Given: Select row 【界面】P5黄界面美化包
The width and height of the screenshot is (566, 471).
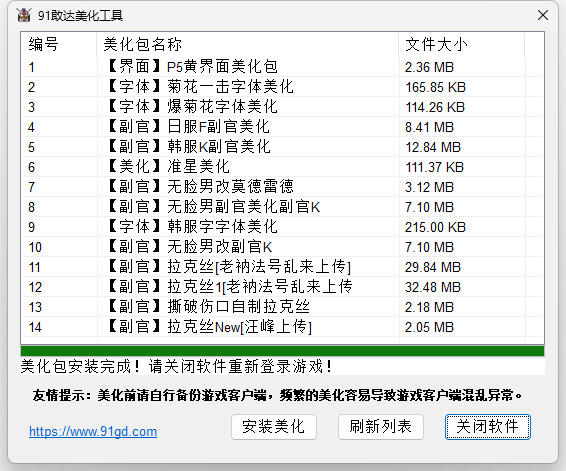Looking at the screenshot, I should 282,67.
